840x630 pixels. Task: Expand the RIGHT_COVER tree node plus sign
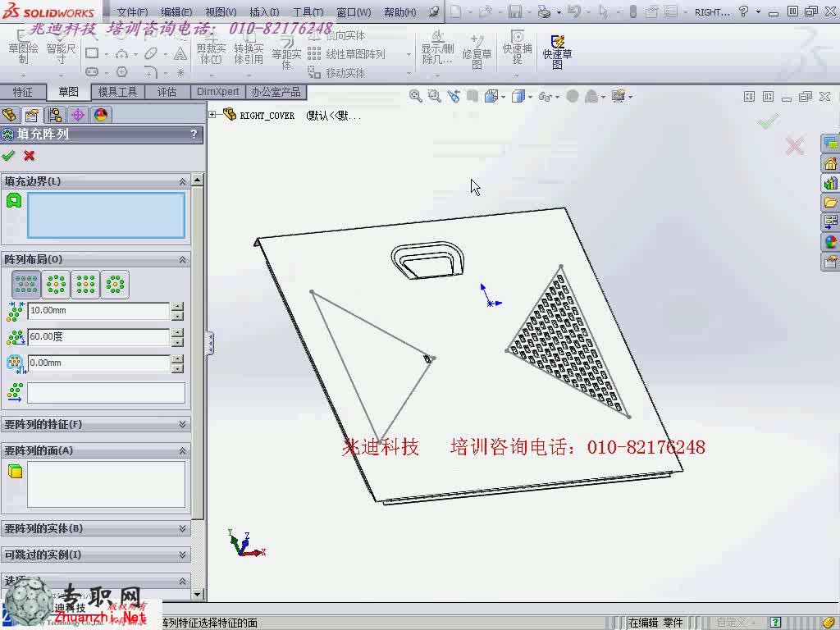212,115
